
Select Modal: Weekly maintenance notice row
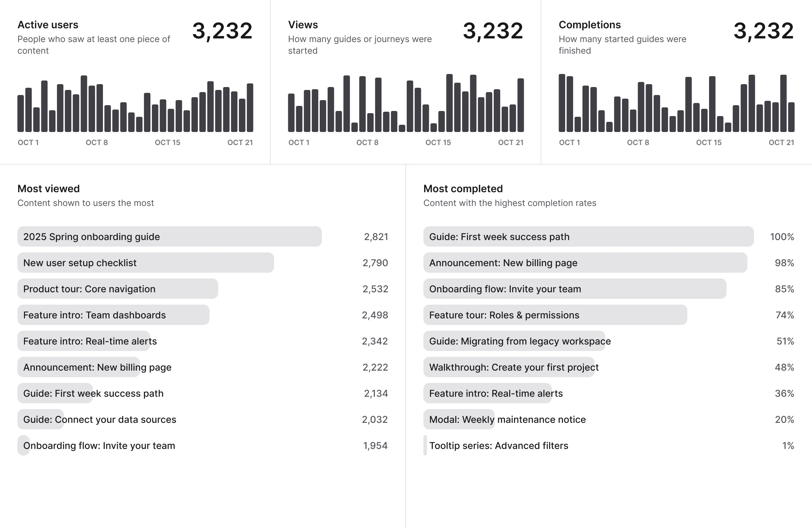tap(507, 420)
